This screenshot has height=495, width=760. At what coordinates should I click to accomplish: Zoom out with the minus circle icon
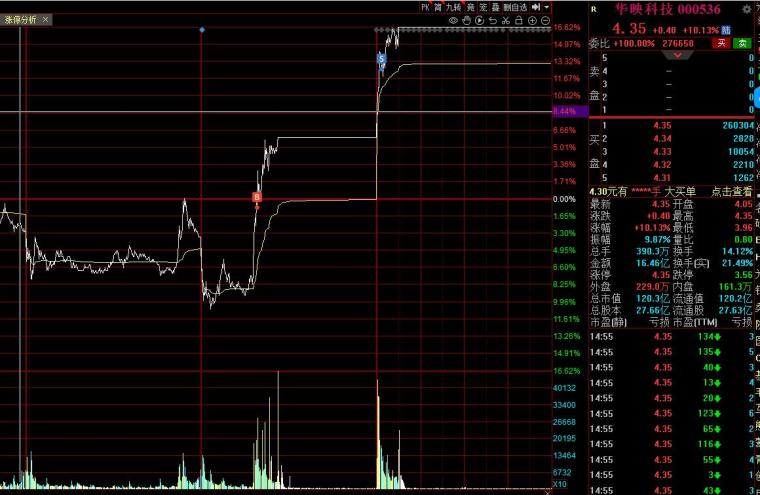click(x=545, y=20)
